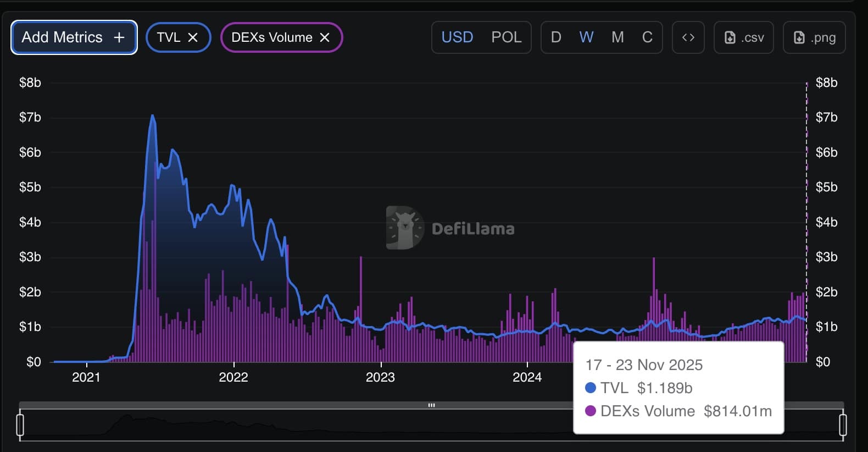Open the embed code icon button

688,37
